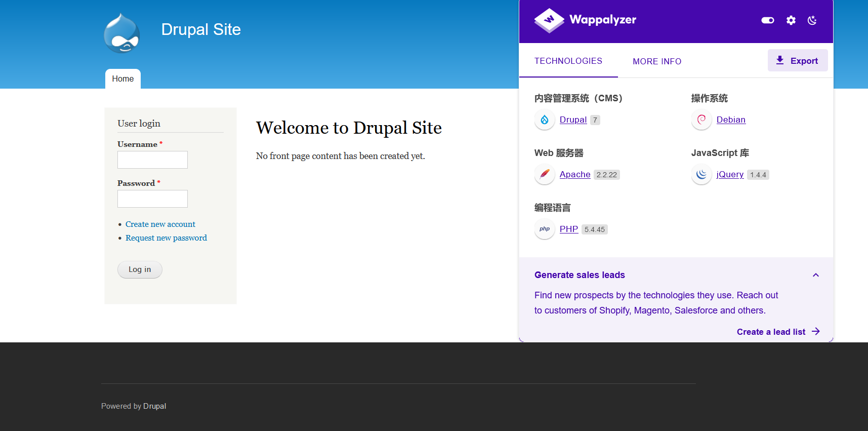Click the 操作系统 category heading
The height and width of the screenshot is (431, 868).
[710, 98]
